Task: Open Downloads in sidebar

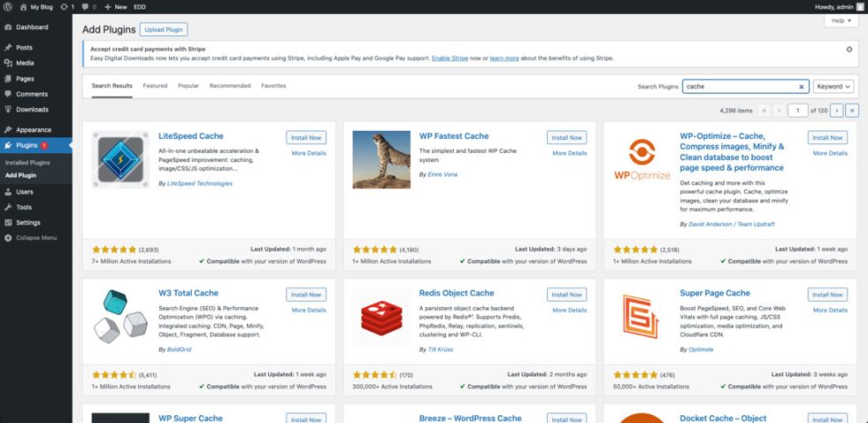Action: click(x=33, y=110)
